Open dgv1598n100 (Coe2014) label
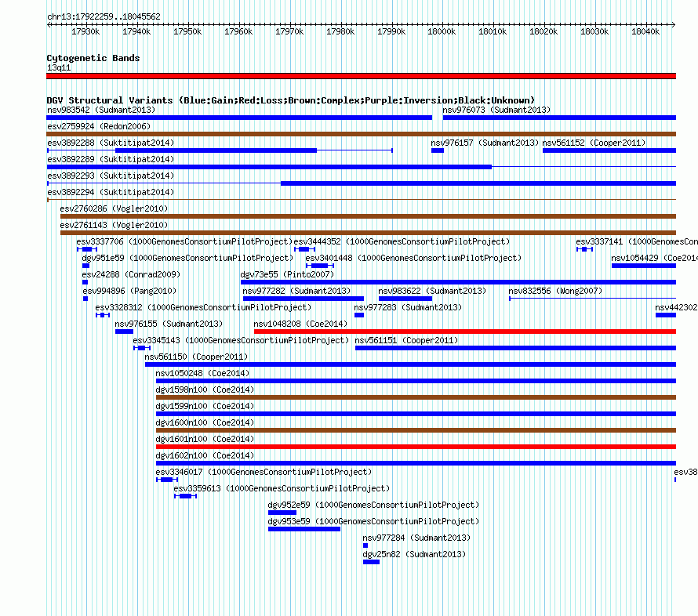Viewport: 698px width, 616px height. [x=205, y=390]
